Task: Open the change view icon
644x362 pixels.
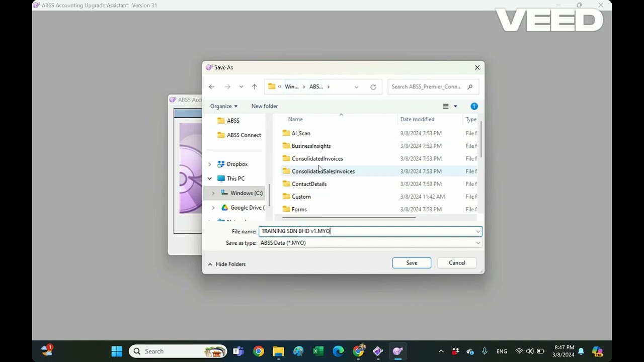Action: pyautogui.click(x=445, y=106)
